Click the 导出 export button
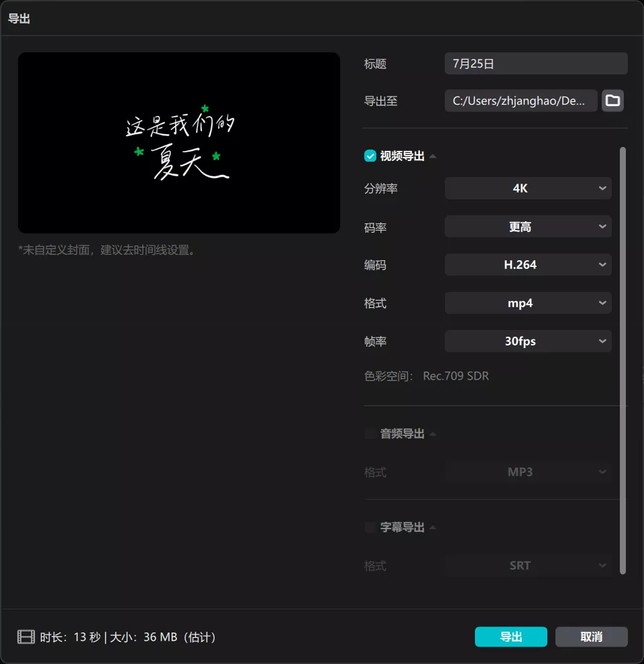 coord(511,637)
